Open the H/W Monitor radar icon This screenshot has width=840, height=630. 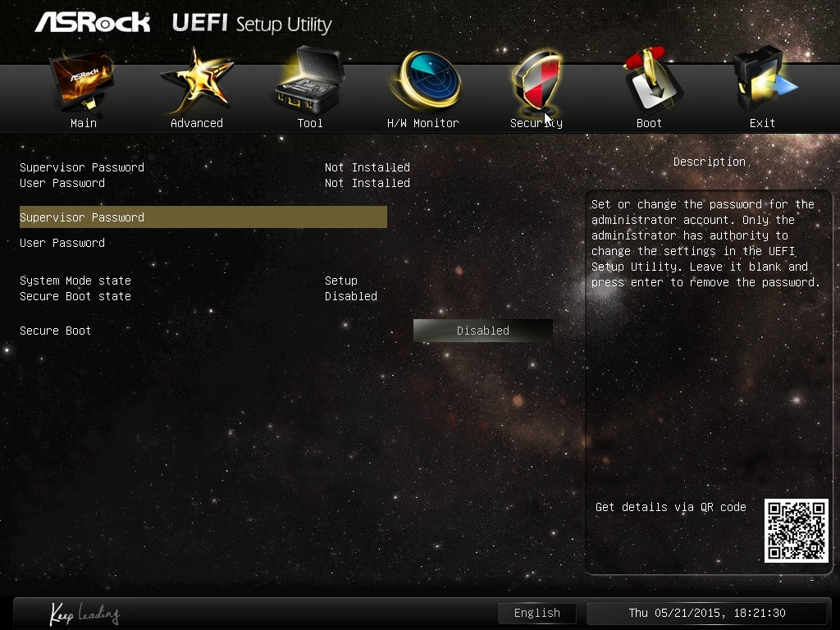[x=424, y=80]
